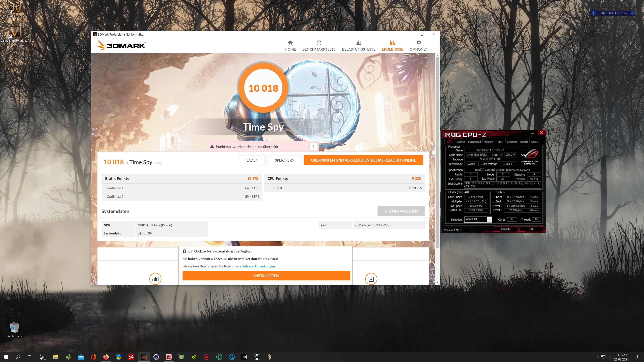Screen dimensions: 644x362
Task: Click the CPU-Punkte score 9 223
Action: pyautogui.click(x=416, y=178)
